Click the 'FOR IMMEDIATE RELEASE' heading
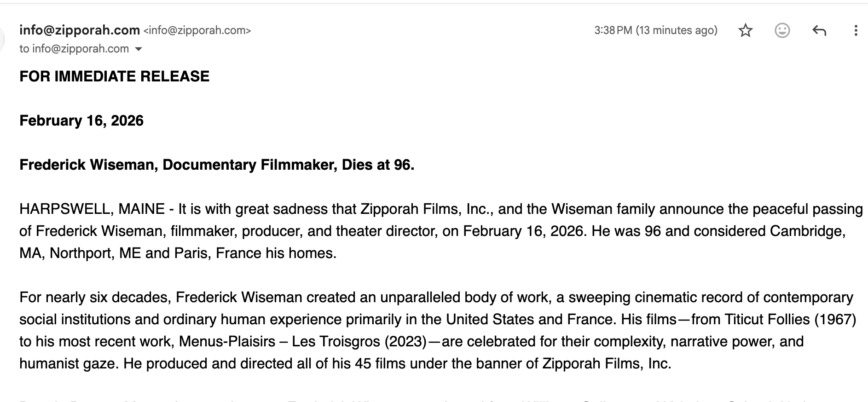The height and width of the screenshot is (402, 868). 114,76
